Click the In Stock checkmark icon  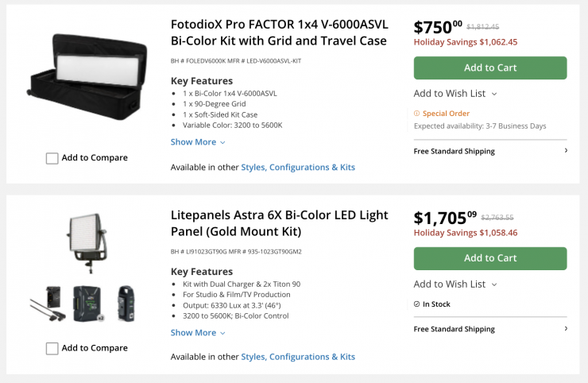click(x=417, y=304)
